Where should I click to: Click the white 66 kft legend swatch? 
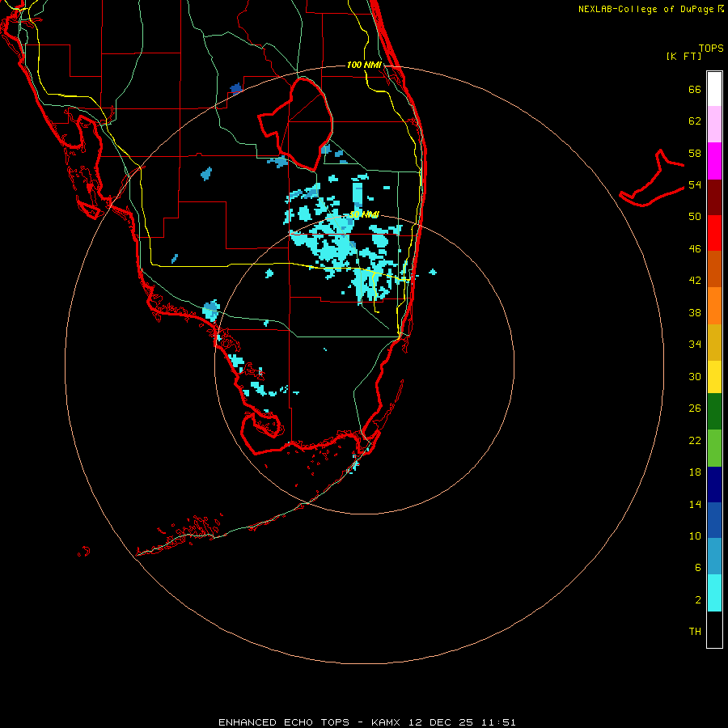pos(714,89)
